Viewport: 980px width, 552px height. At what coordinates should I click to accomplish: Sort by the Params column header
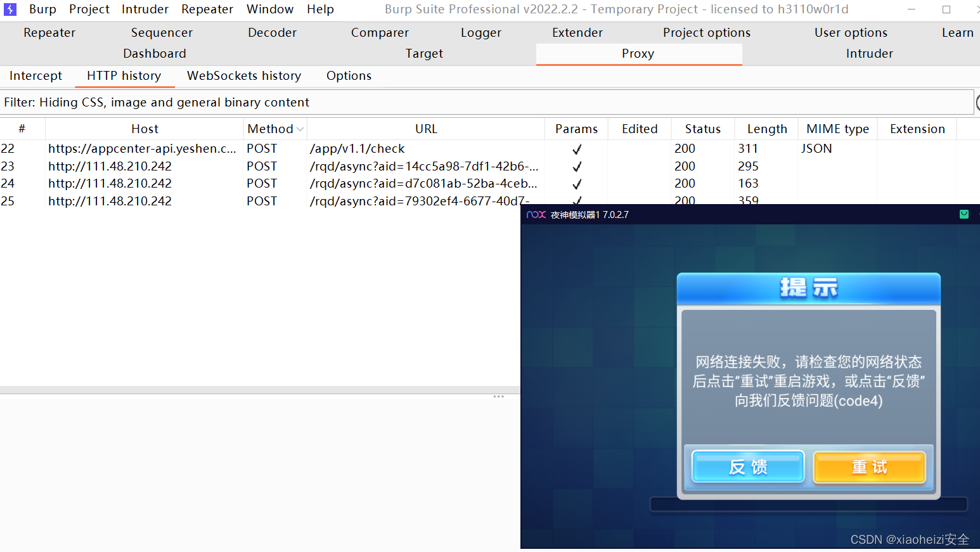pyautogui.click(x=576, y=129)
